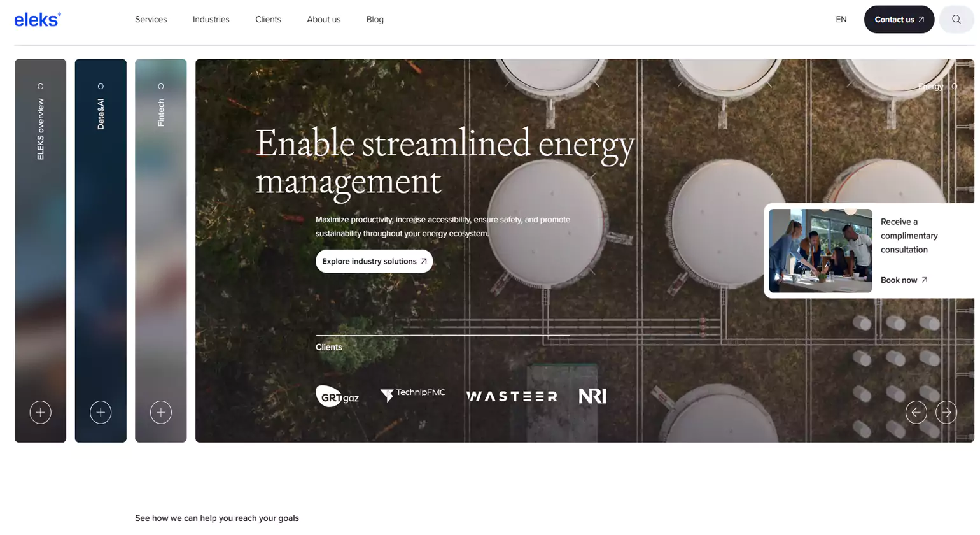Open the Industries menu

[x=211, y=20]
